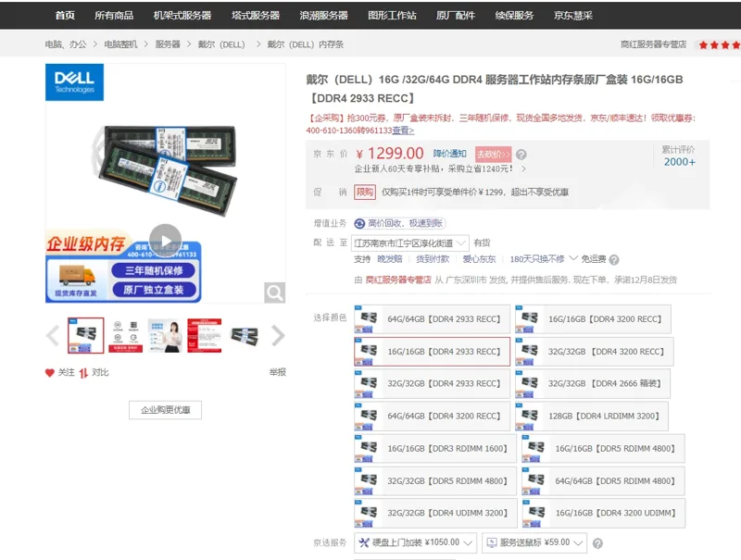Click the store star rating
This screenshot has height=560, width=741.
coord(720,44)
